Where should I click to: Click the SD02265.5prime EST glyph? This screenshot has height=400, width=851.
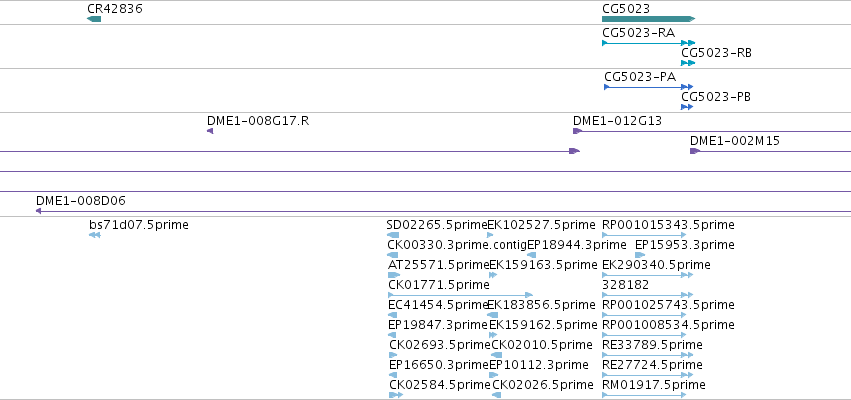click(393, 235)
